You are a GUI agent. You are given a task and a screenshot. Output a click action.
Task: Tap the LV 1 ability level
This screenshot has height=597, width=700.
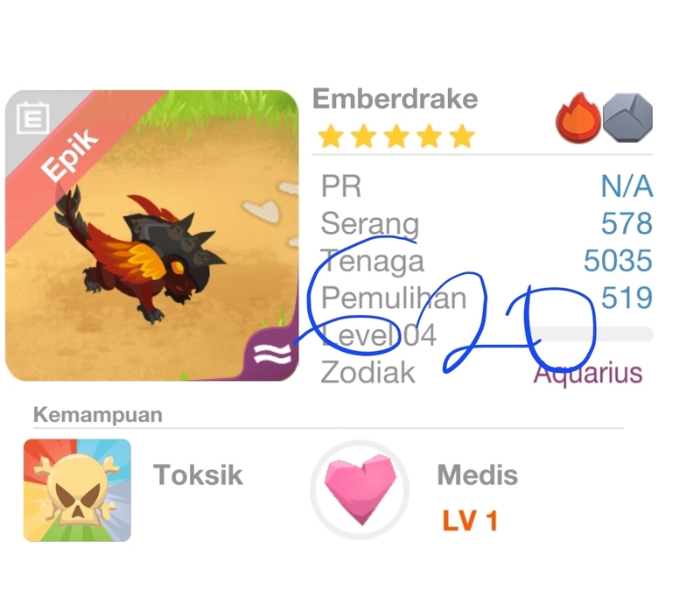(x=470, y=521)
